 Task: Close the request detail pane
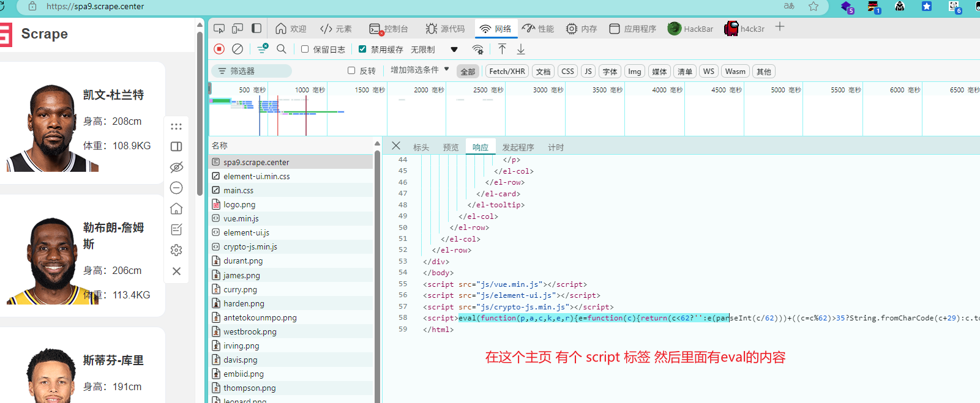tap(396, 146)
